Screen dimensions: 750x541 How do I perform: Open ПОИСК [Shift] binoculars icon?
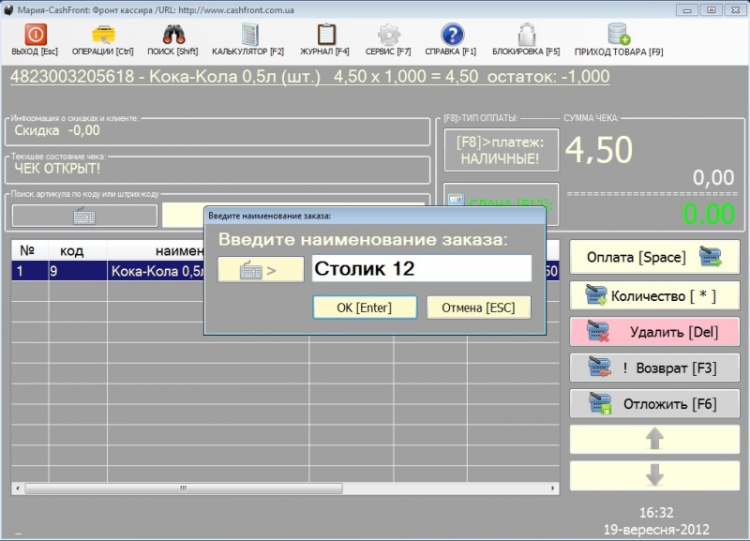tap(173, 35)
